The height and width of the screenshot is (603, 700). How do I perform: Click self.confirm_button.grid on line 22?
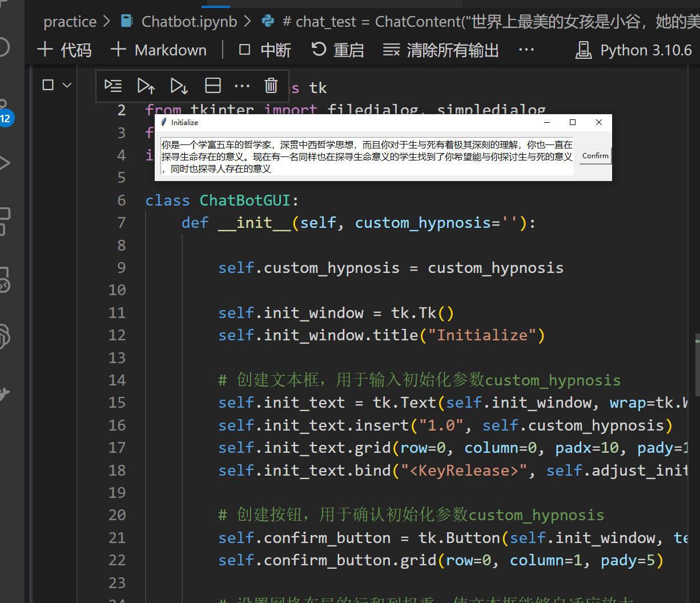coord(327,560)
